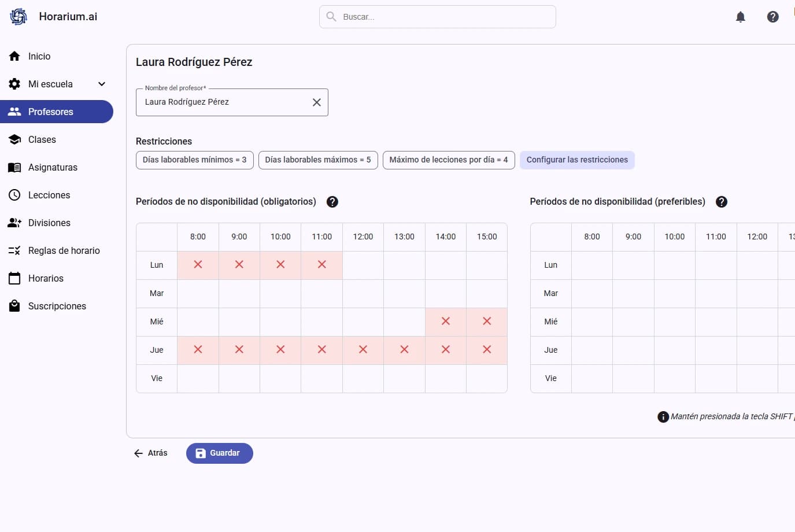Viewport: 795px width, 532px height.
Task: Show help for obligatory unavailability periods
Action: coord(332,202)
